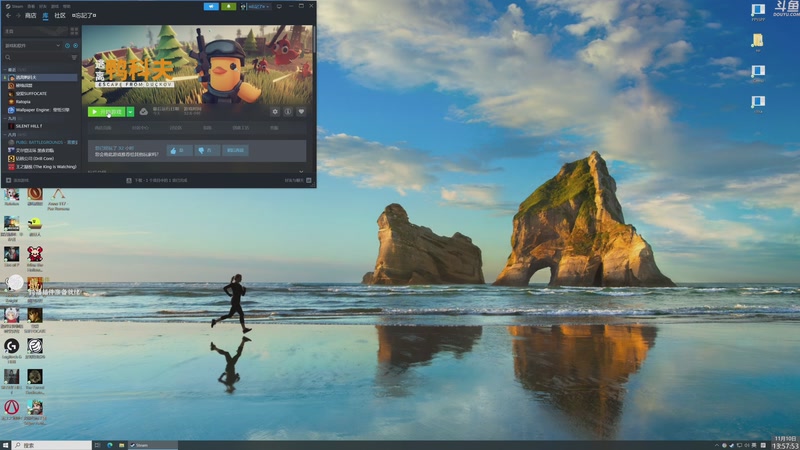Image resolution: width=800 pixels, height=450 pixels.
Task: Open the advanced filter icon next to search
Action: click(74, 58)
